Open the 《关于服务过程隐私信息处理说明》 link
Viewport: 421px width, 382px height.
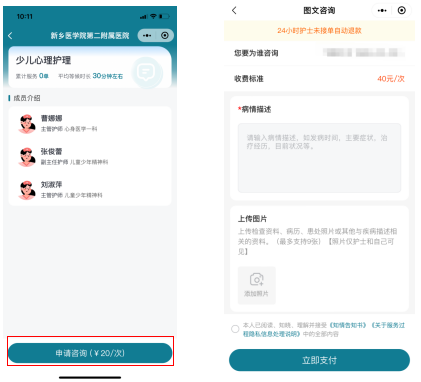click(324, 329)
